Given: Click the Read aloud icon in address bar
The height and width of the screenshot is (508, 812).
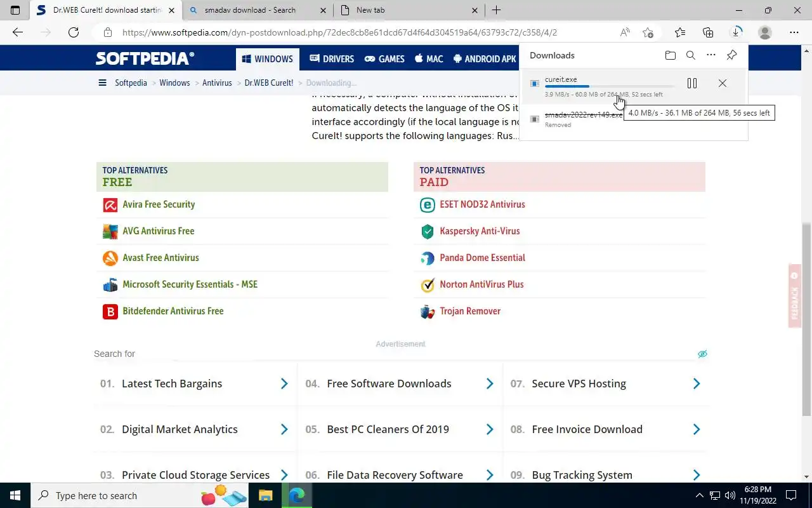Looking at the screenshot, I should pyautogui.click(x=625, y=32).
